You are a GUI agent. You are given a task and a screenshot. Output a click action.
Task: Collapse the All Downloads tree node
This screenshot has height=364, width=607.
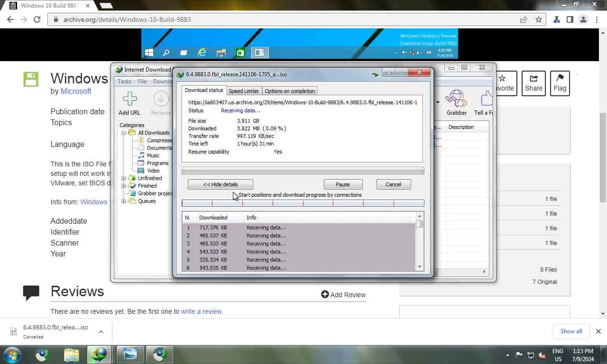coord(124,133)
